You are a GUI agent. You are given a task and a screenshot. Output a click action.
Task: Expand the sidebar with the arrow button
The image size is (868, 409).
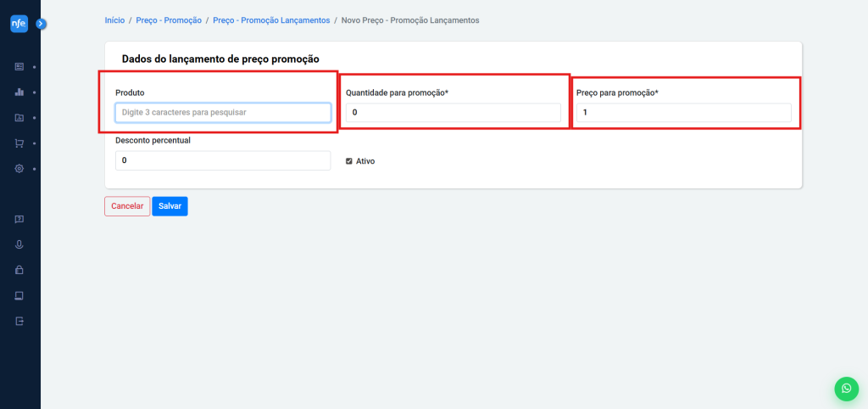41,24
